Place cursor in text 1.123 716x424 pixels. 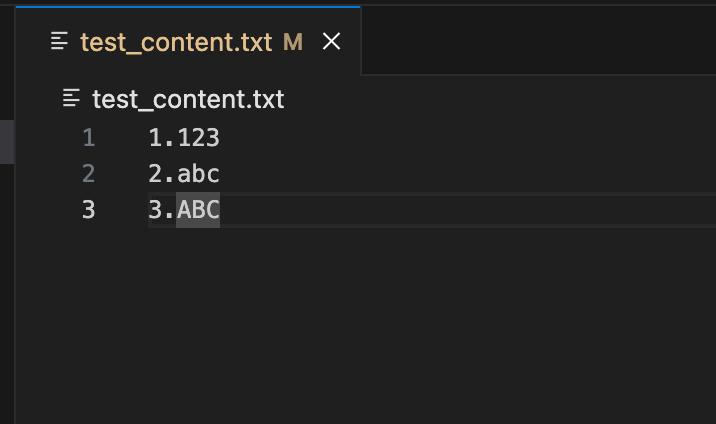[x=184, y=137]
